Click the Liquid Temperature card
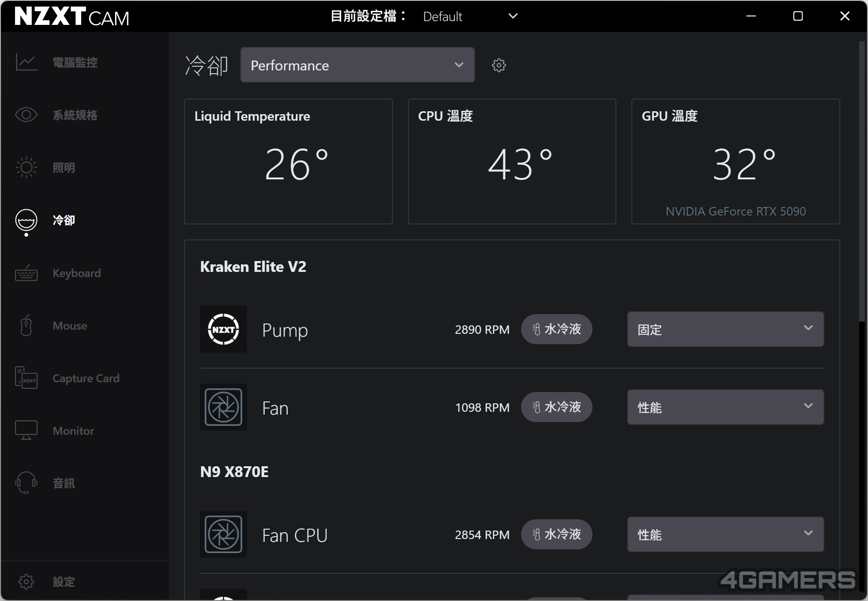Viewport: 868px width, 601px height. pyautogui.click(x=288, y=162)
